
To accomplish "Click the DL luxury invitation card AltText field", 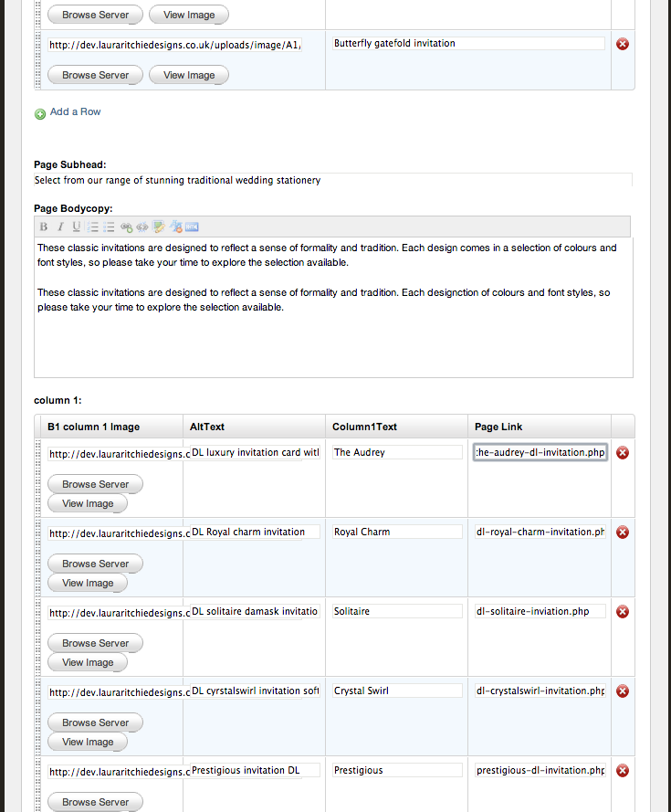I will [255, 452].
